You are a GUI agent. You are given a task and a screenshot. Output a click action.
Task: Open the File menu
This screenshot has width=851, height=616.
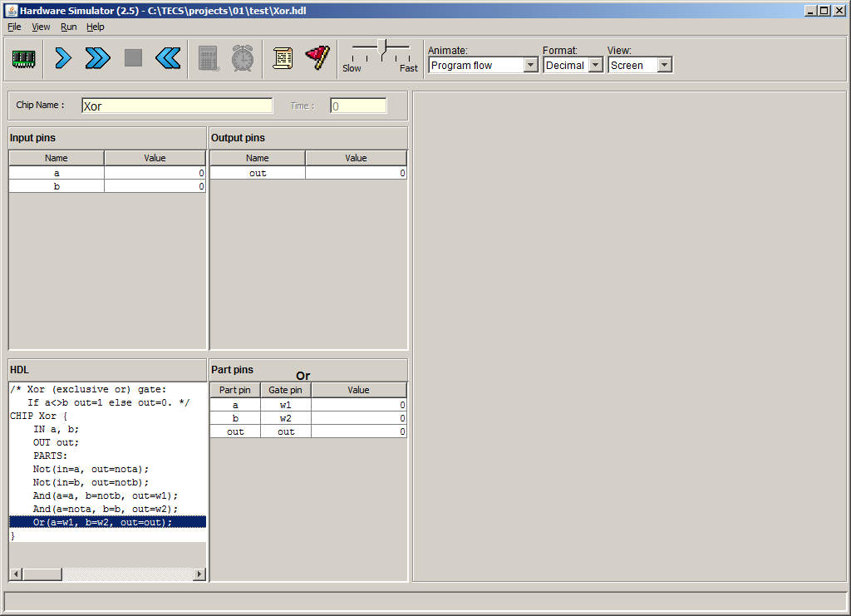click(x=14, y=27)
